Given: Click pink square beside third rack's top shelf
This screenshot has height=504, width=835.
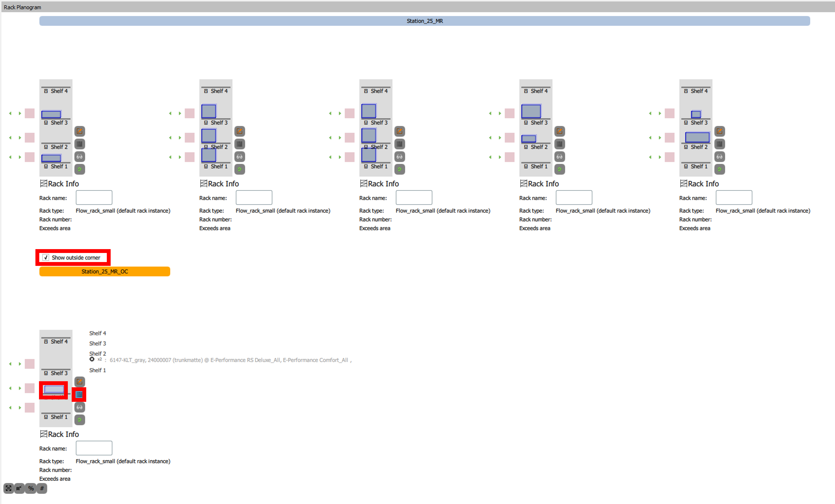Looking at the screenshot, I should (x=349, y=113).
